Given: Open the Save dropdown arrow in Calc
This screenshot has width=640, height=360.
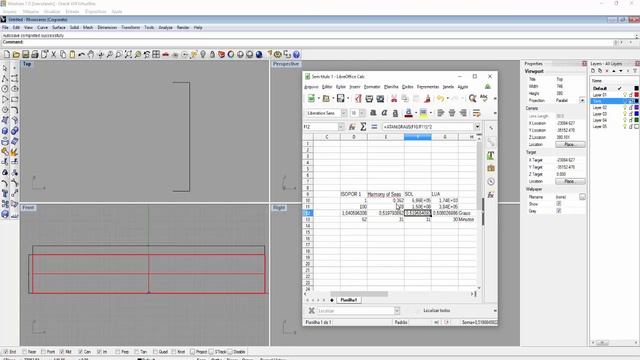Looking at the screenshot, I should 348,98.
